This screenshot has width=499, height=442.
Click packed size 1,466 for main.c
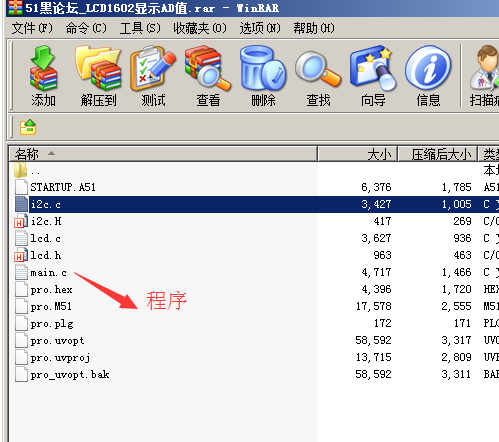(x=456, y=272)
